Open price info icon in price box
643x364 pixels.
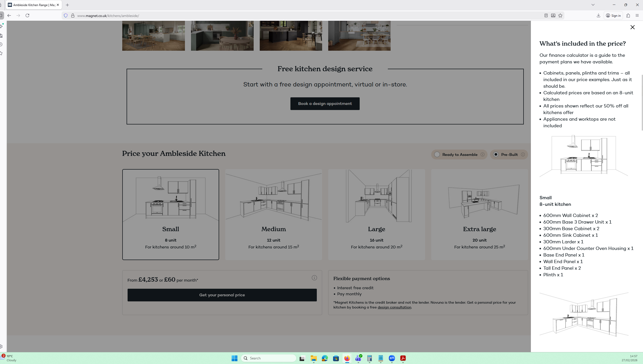[x=314, y=278]
